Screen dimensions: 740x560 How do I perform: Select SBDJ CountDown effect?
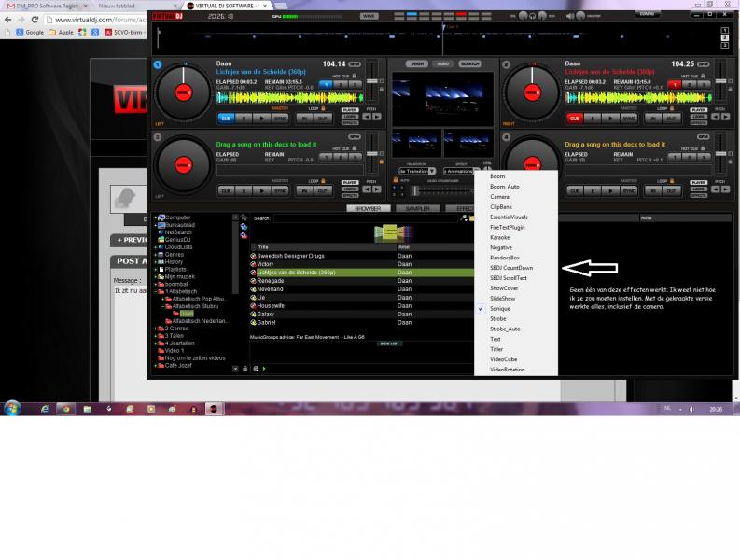click(x=511, y=268)
